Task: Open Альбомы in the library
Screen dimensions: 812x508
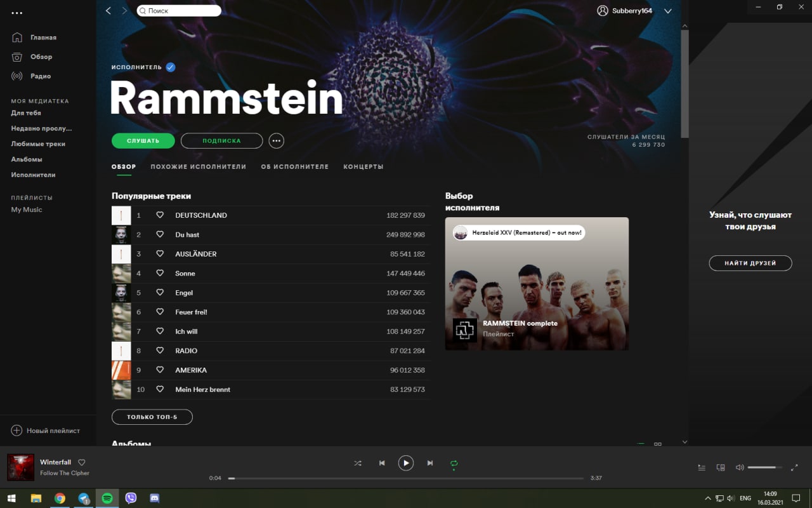Action: pos(27,159)
